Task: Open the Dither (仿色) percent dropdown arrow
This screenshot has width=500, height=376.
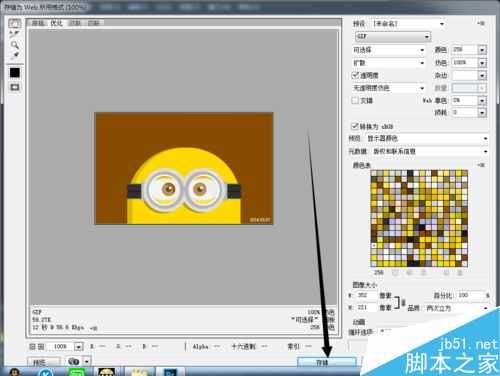Action: [x=482, y=63]
